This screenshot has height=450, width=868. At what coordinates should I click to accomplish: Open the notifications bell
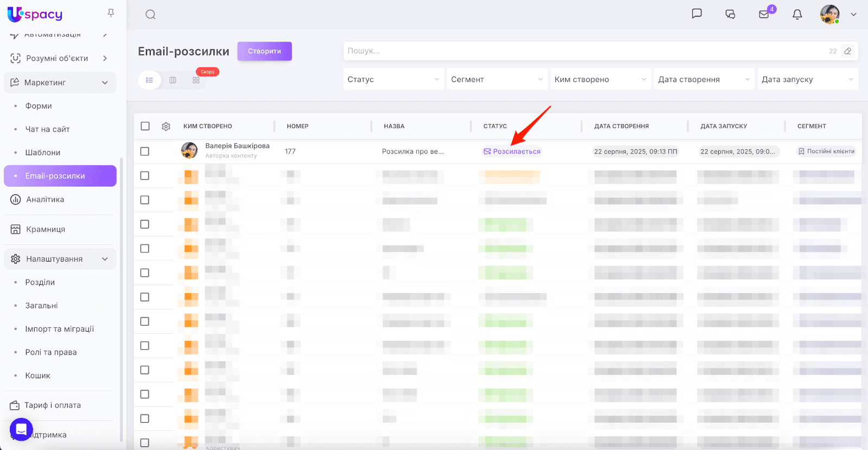797,15
